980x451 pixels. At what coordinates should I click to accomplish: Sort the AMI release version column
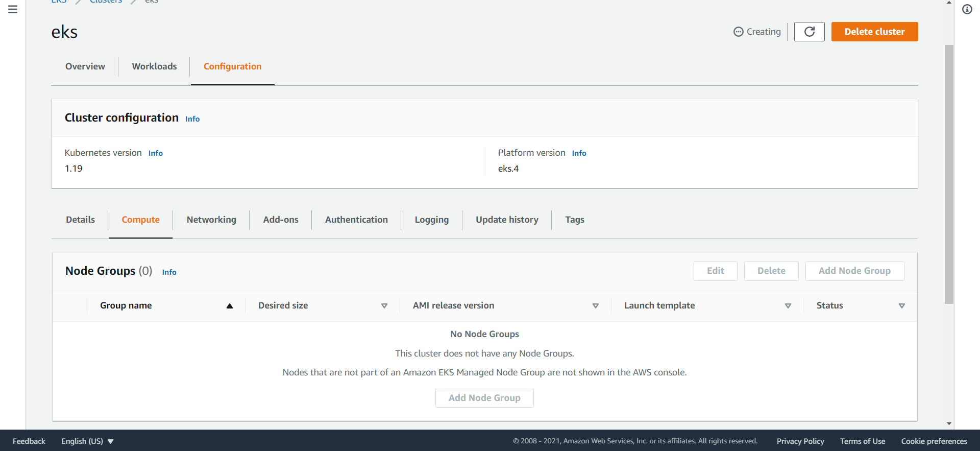(x=596, y=306)
